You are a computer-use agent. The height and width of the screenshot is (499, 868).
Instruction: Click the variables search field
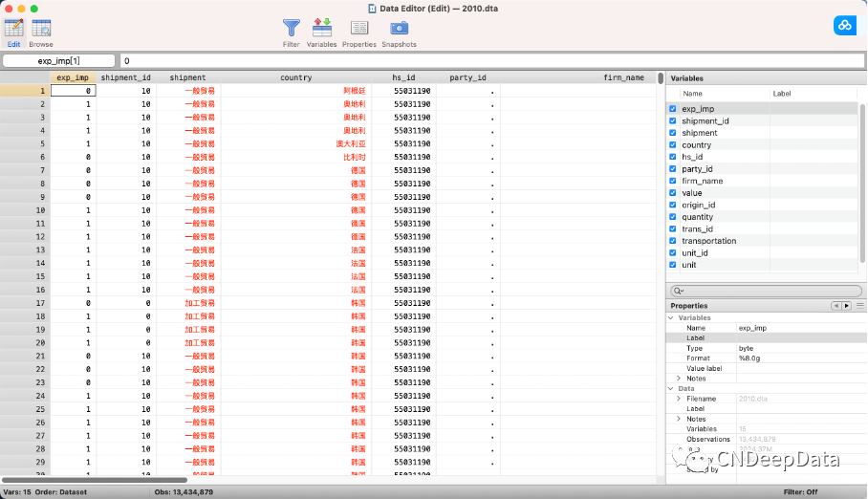click(766, 291)
